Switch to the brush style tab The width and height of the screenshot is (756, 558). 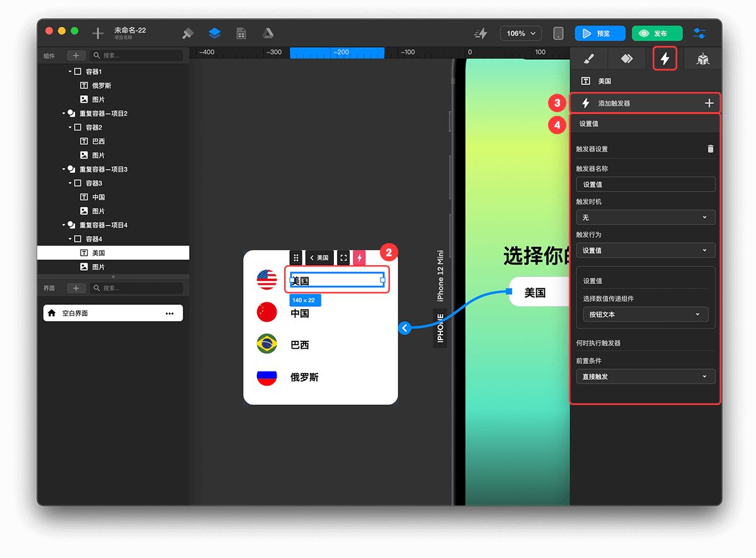588,59
